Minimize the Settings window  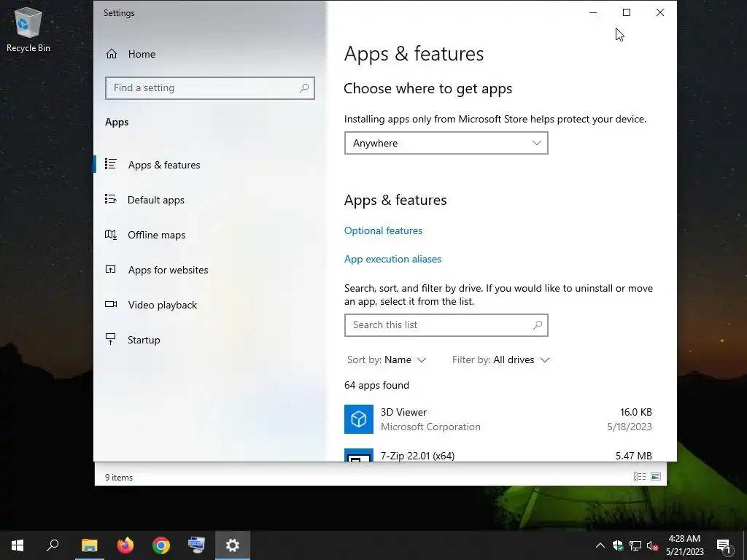pyautogui.click(x=593, y=13)
